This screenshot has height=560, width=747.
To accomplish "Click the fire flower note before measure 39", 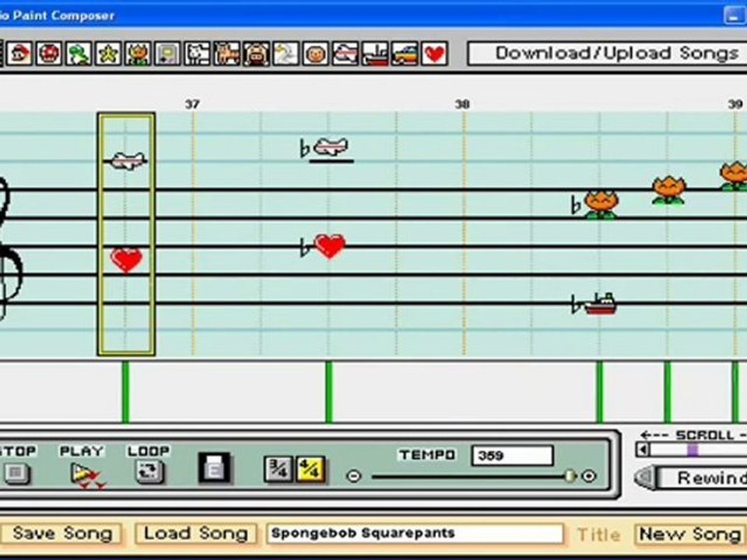I will click(x=668, y=190).
